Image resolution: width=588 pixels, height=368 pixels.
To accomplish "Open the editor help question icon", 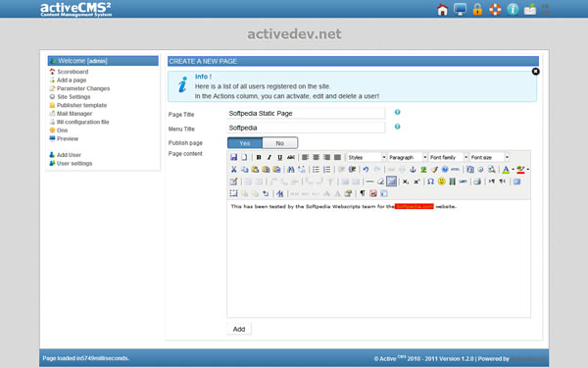I will (445, 170).
